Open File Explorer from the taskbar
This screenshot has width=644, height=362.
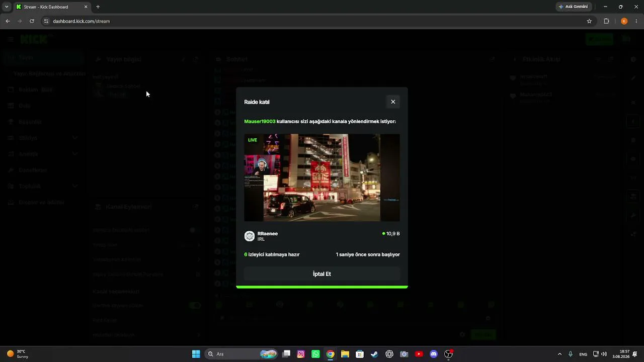click(x=345, y=354)
